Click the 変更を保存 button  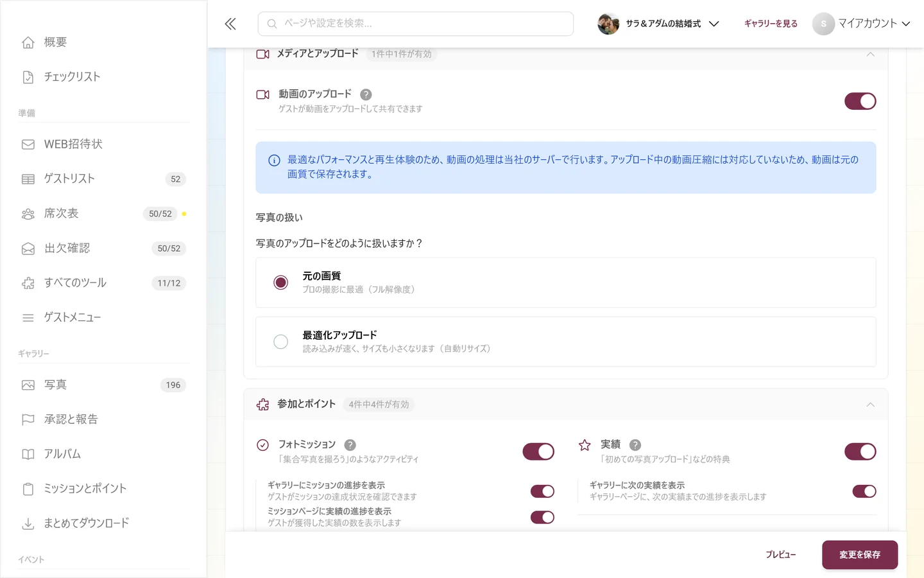pyautogui.click(x=860, y=555)
